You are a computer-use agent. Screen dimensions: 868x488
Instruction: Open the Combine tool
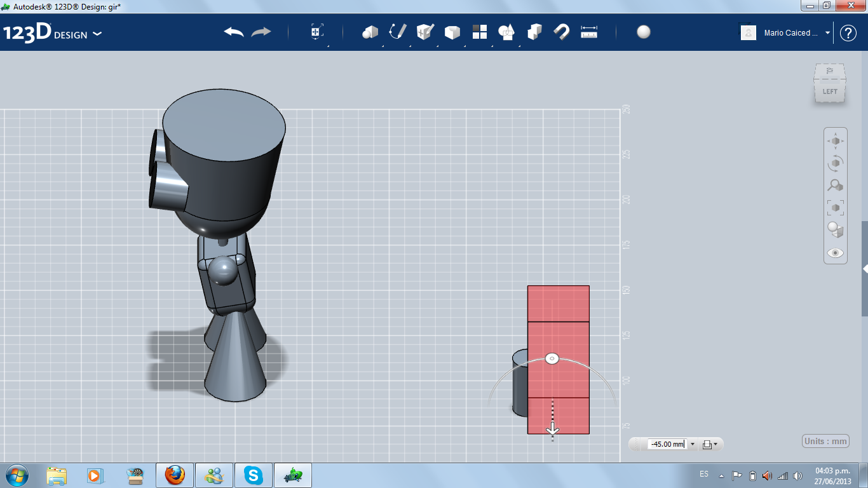pos(534,32)
